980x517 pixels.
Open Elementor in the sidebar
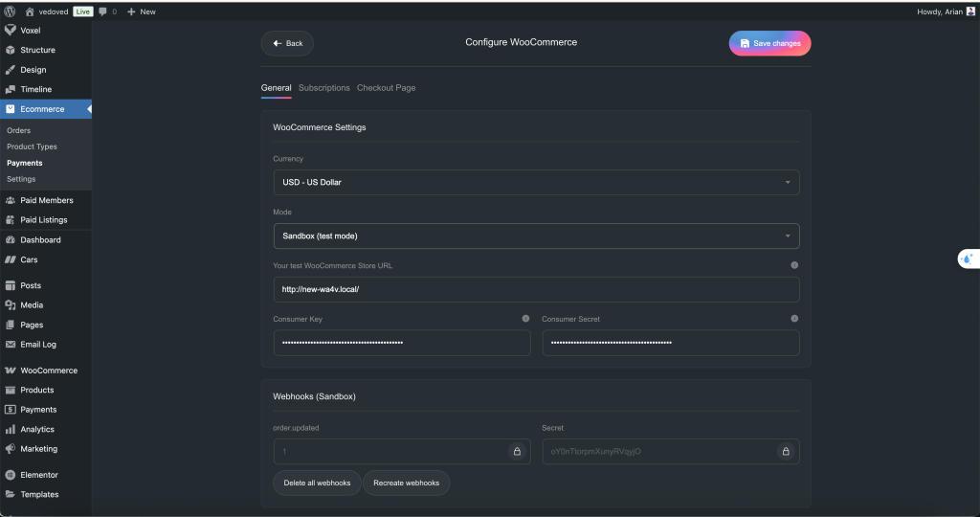[x=39, y=475]
